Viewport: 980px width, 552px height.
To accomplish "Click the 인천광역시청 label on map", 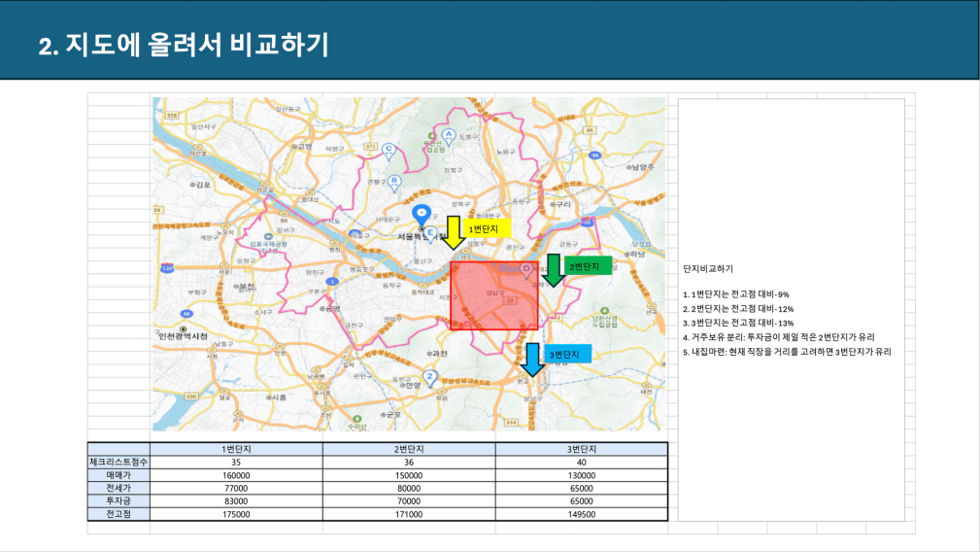I will [183, 336].
